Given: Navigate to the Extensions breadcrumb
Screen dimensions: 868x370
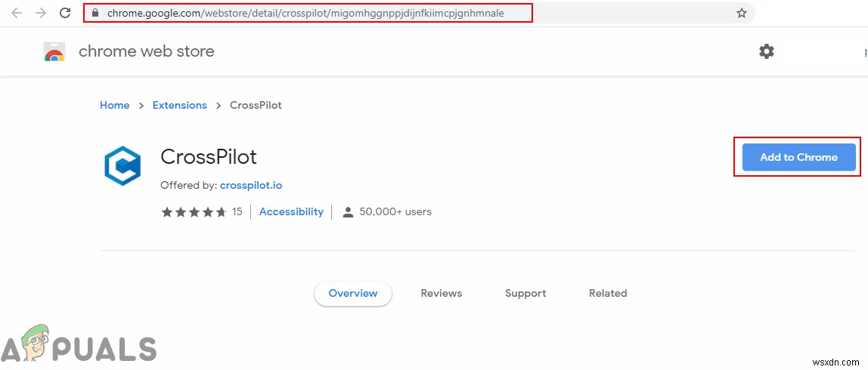Looking at the screenshot, I should point(179,106).
